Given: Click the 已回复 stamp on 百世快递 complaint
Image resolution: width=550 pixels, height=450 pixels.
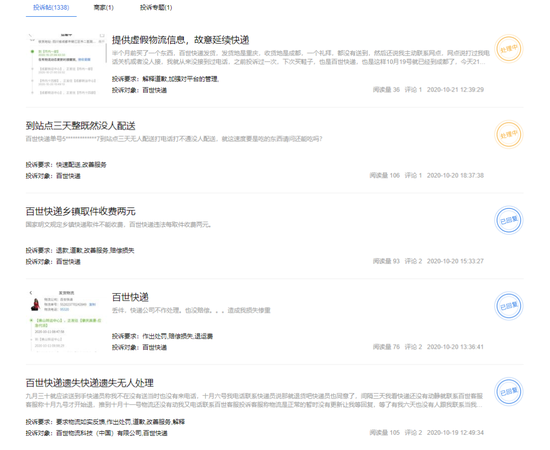Looking at the screenshot, I should point(509,306).
